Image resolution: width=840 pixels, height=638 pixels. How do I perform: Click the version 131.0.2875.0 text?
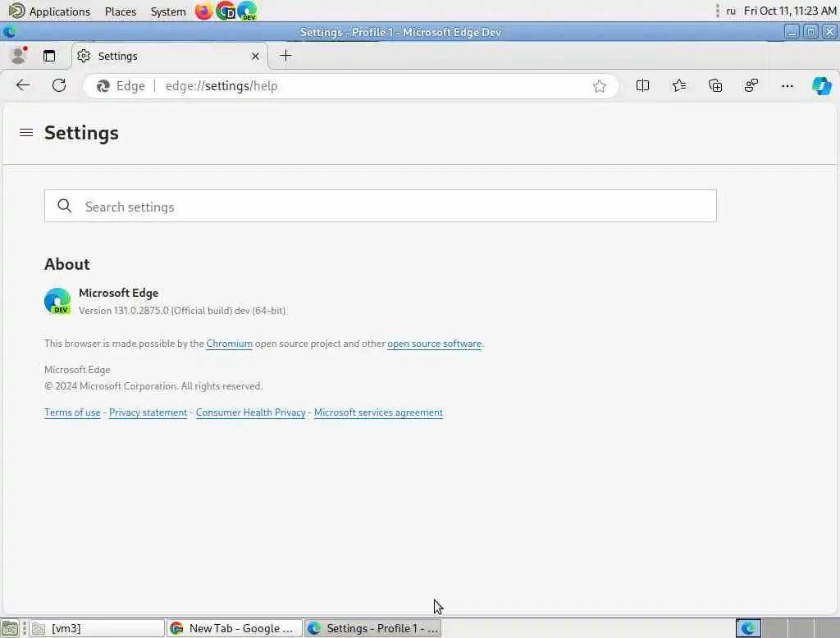pyautogui.click(x=182, y=311)
